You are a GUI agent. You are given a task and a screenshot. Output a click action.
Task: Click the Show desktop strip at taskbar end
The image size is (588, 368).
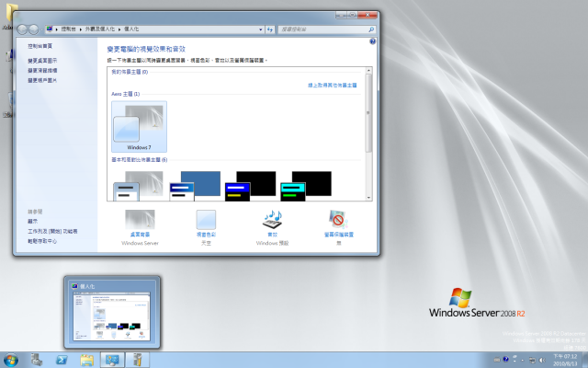coord(585,360)
